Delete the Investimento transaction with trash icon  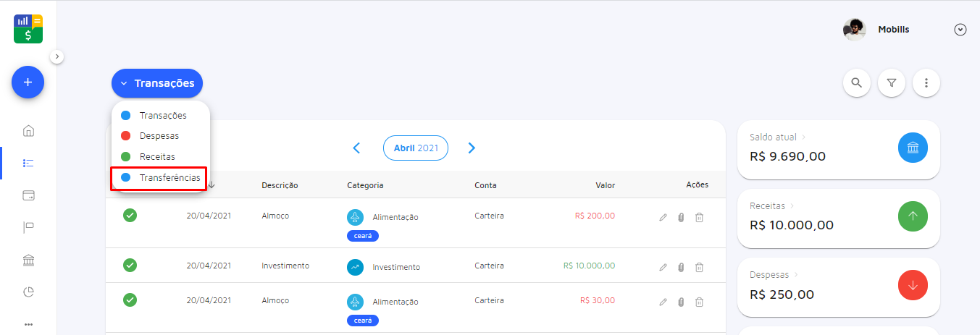(699, 267)
